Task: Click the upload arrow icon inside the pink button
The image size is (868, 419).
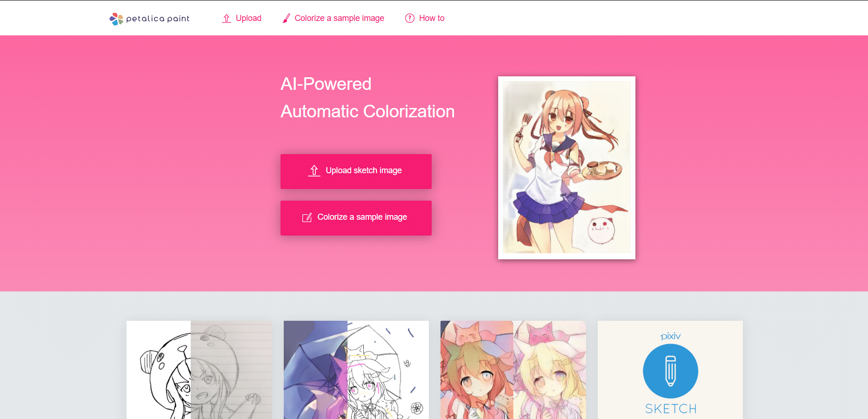Action: click(x=314, y=171)
